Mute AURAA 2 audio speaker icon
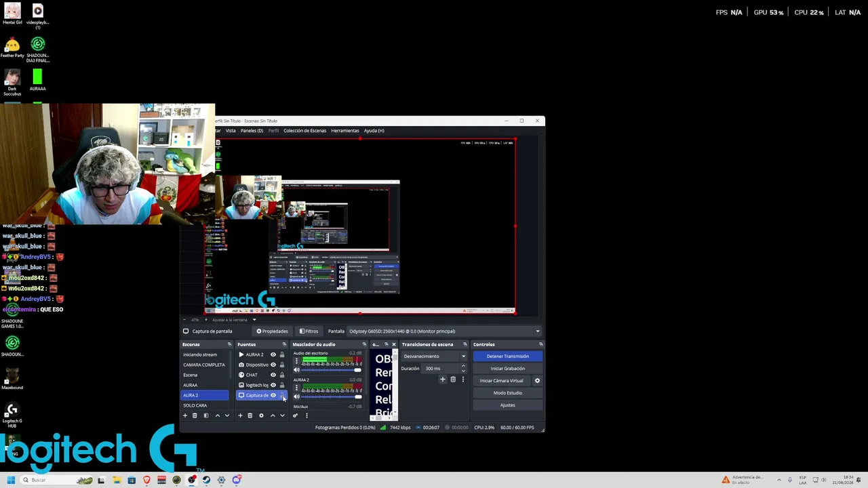This screenshot has height=488, width=868. pyautogui.click(x=296, y=396)
